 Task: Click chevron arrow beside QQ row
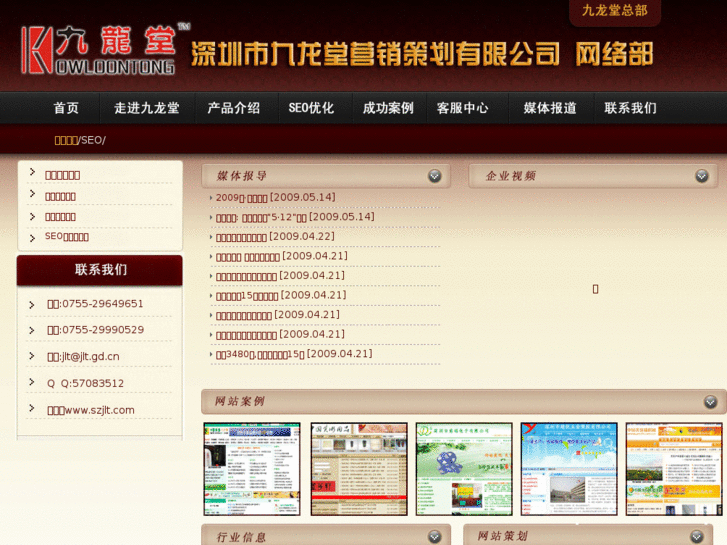(32, 382)
